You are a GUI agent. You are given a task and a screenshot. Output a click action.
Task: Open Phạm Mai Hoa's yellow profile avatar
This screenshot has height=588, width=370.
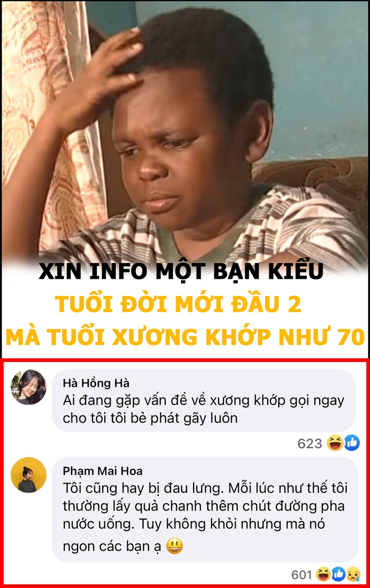(28, 475)
